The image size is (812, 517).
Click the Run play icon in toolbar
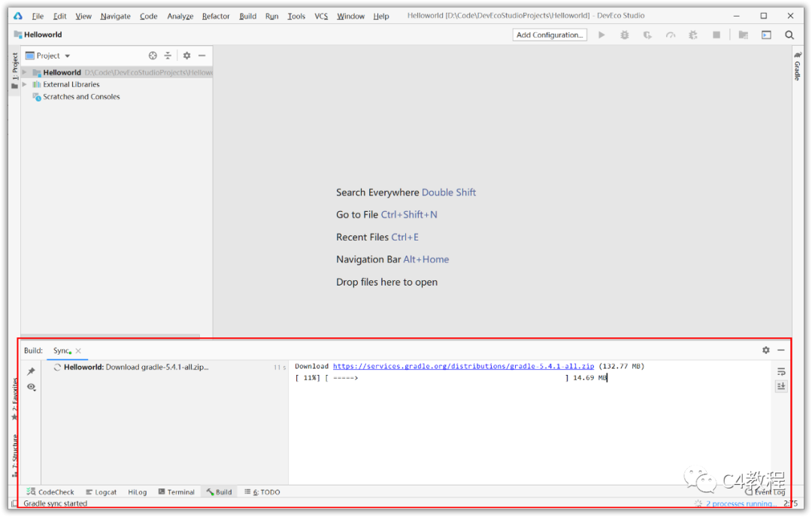[601, 35]
